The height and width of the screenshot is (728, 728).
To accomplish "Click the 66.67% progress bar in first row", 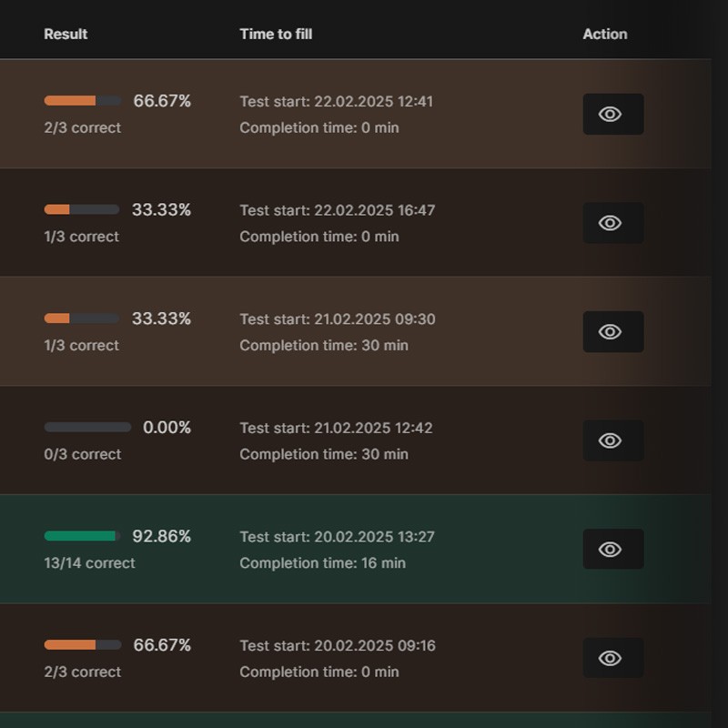I will (83, 101).
